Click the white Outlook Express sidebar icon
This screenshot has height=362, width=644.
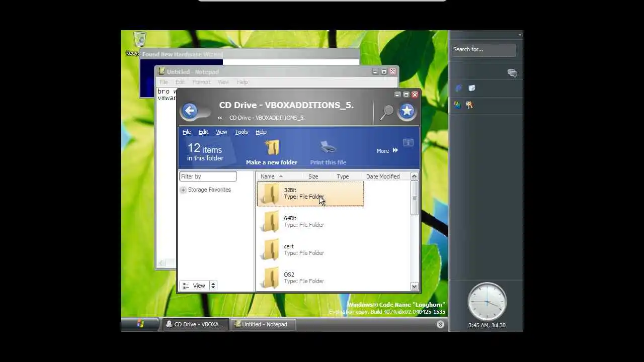point(471,88)
